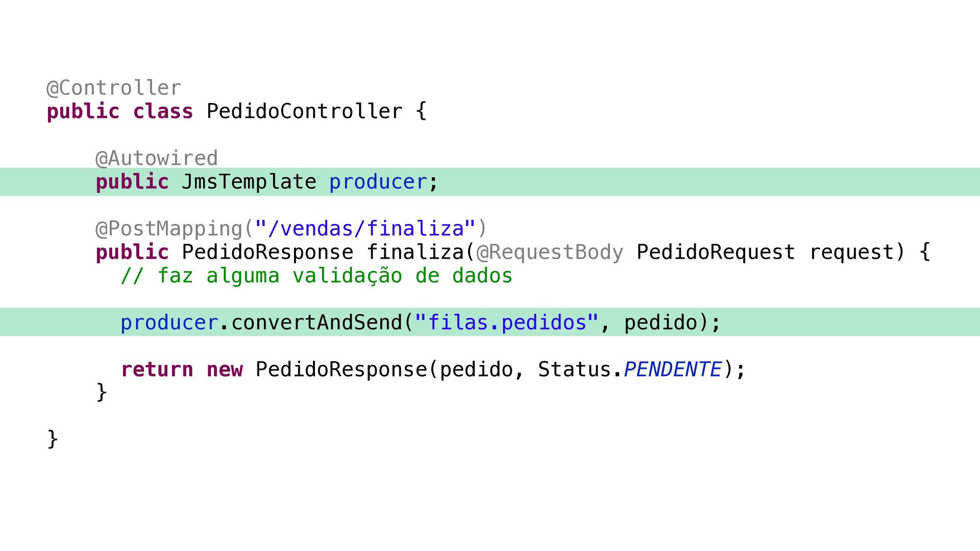Click the "/vendas/finaliza" string literal
The image size is (980, 551).
point(365,229)
